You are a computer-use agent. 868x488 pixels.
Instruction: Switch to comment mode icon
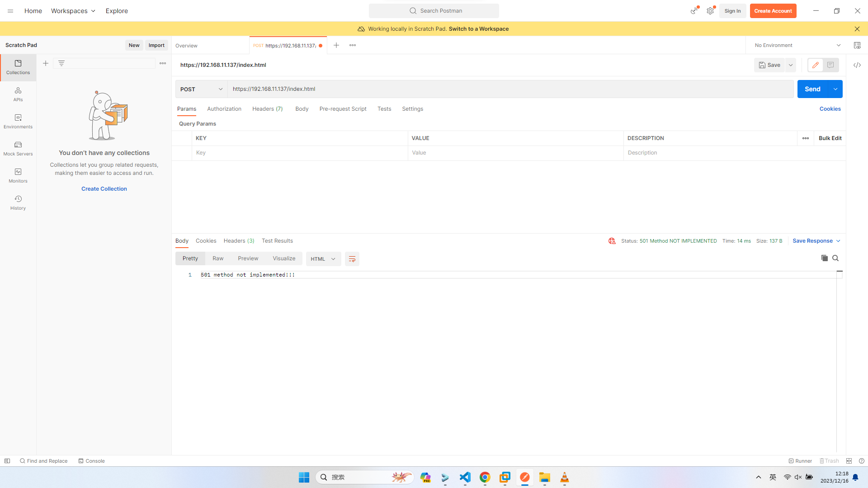pos(830,65)
